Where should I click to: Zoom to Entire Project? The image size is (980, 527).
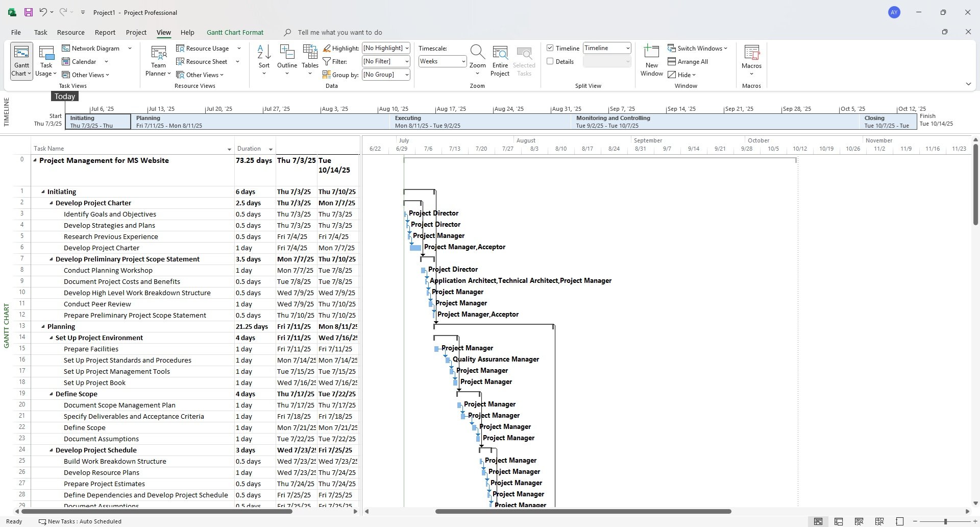pyautogui.click(x=500, y=60)
